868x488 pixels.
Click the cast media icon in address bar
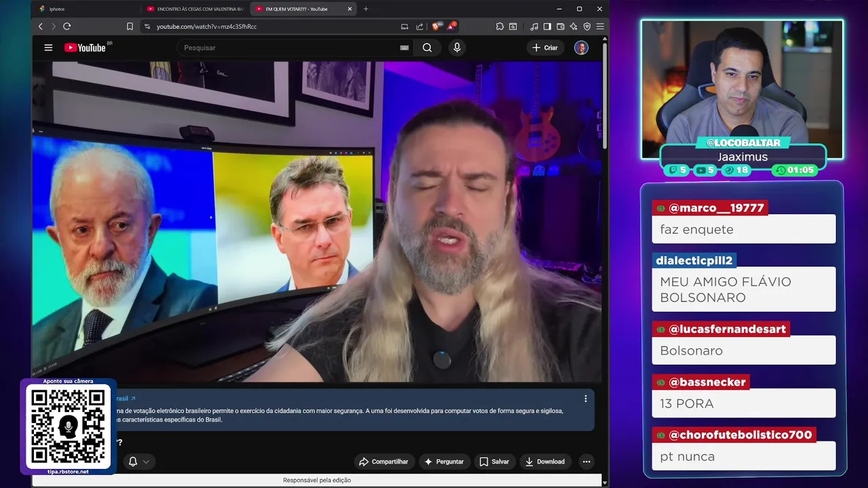tap(405, 26)
